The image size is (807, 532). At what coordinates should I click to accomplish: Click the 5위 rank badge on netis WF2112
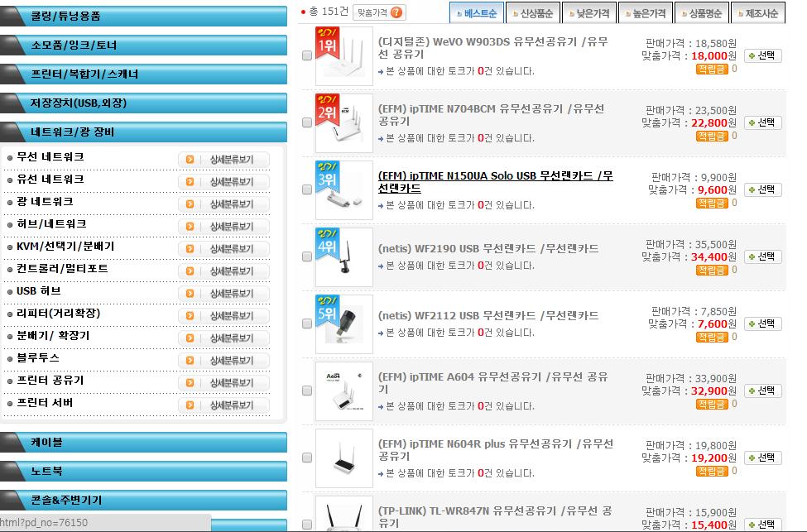click(327, 314)
